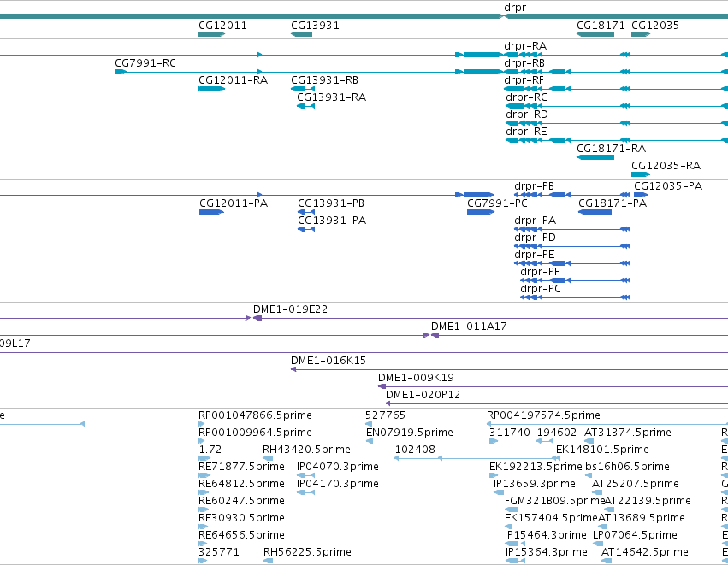
Task: Select EST IP15464.3prime
Action: click(546, 535)
